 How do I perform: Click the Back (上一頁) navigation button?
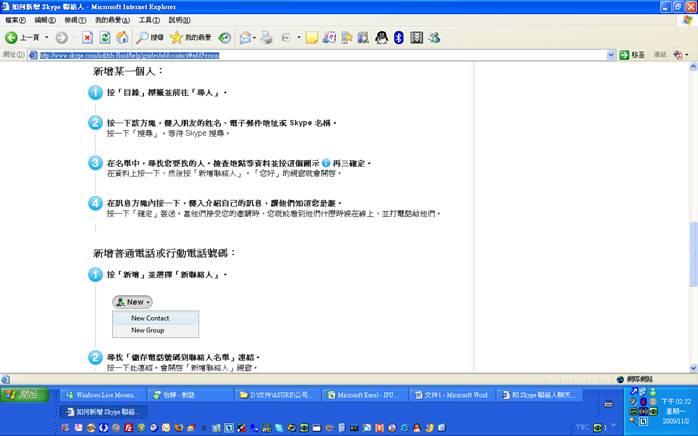coord(22,38)
